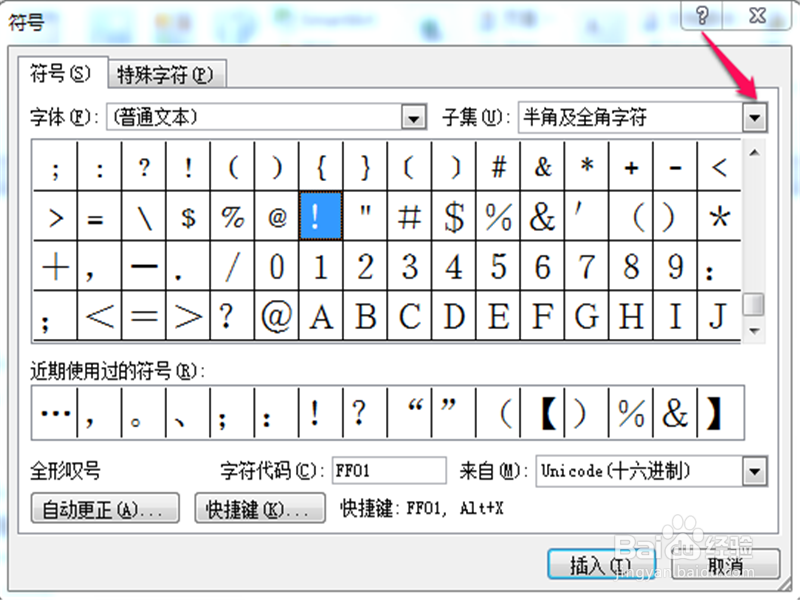
Task: Open the 字体 font dropdown
Action: tap(413, 117)
